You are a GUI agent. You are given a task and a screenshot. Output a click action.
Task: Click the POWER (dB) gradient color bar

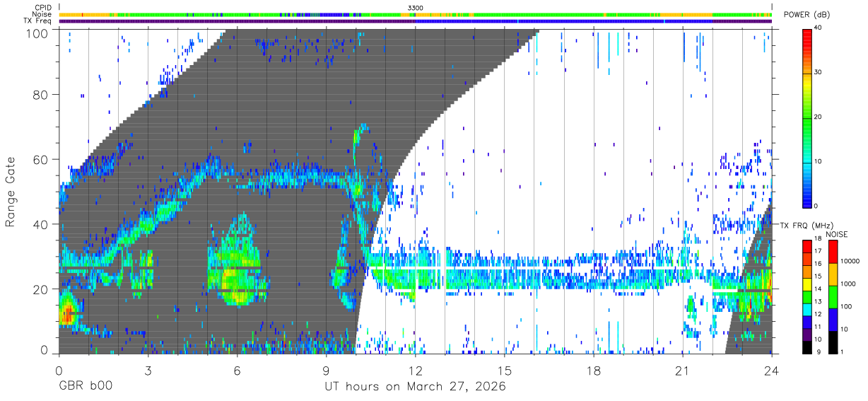point(807,117)
